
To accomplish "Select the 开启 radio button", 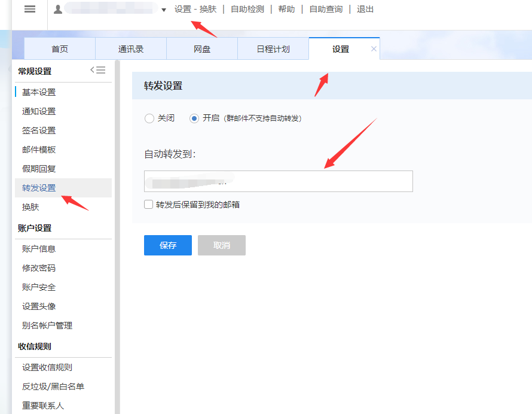I will (194, 118).
